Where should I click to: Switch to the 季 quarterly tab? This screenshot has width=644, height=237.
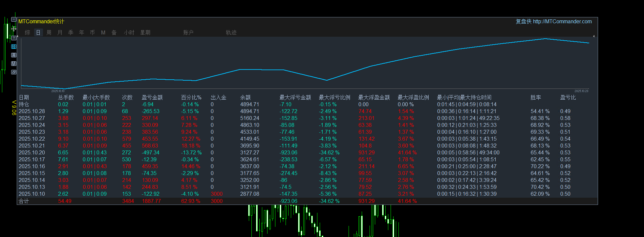pos(71,32)
